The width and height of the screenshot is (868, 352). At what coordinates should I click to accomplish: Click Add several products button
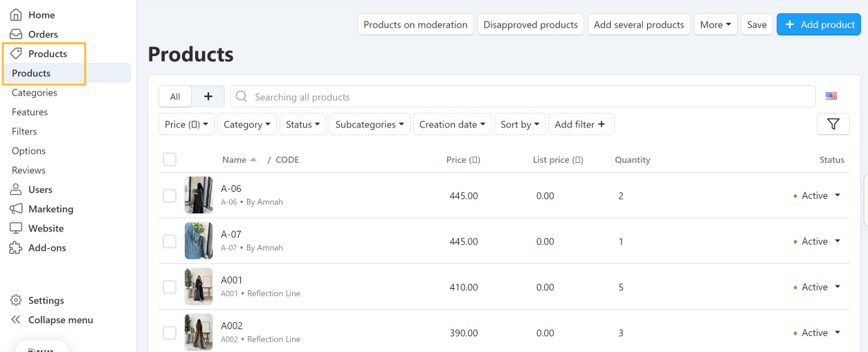coord(639,24)
